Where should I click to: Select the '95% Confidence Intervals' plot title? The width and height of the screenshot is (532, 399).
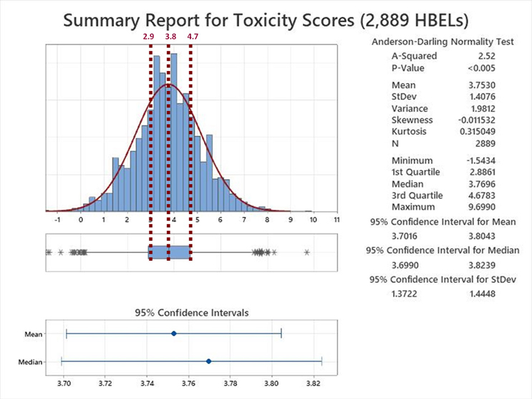click(x=192, y=313)
